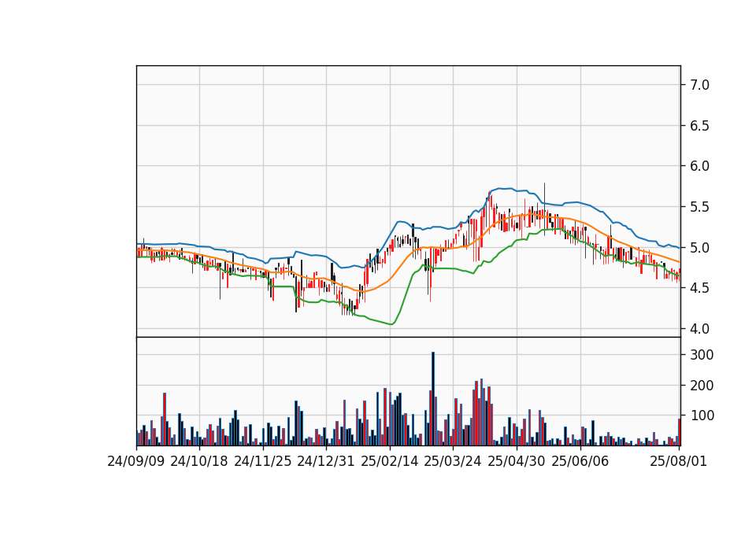Click the 25/03/24 date label
This screenshot has height=543, width=756.
point(453,461)
